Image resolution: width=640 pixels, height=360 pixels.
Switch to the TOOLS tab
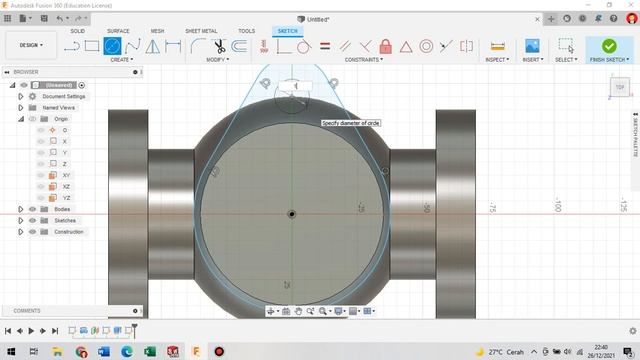pos(247,31)
